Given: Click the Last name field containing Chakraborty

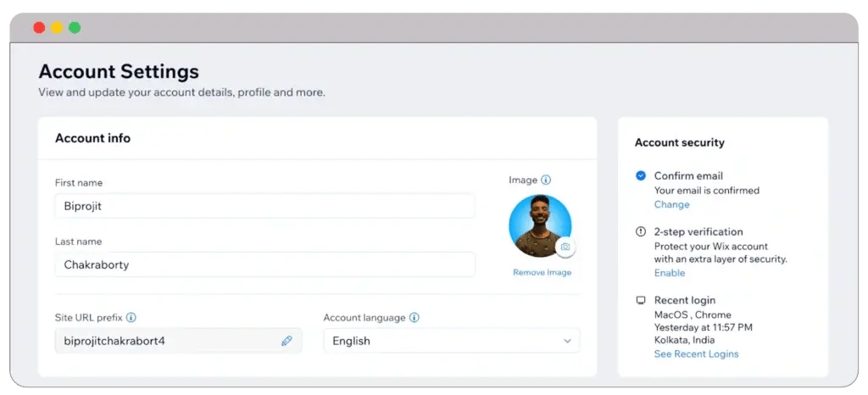Looking at the screenshot, I should (x=264, y=264).
